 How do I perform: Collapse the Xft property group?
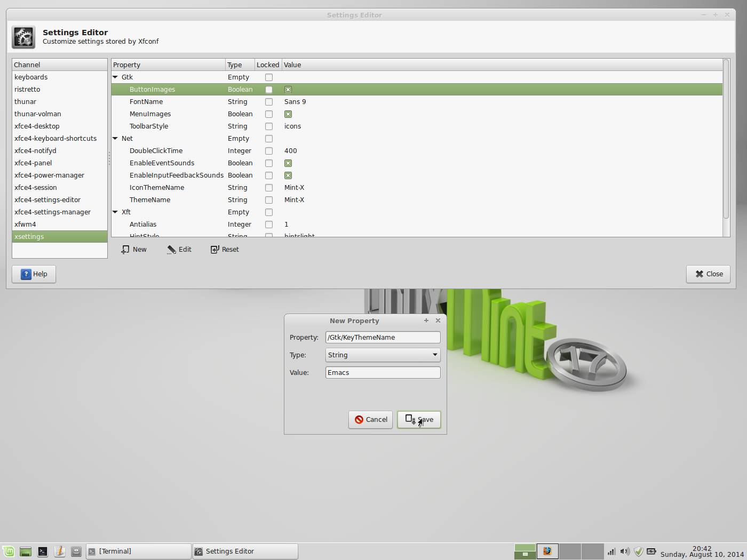(x=115, y=212)
